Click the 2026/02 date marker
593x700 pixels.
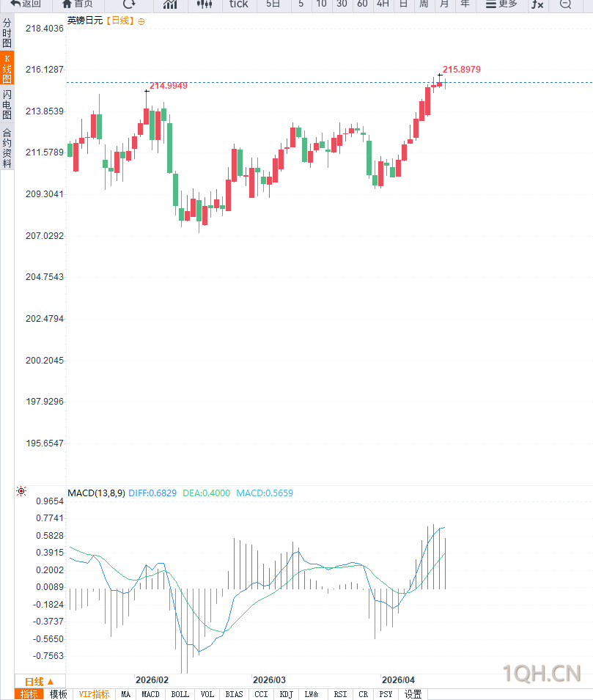(152, 680)
